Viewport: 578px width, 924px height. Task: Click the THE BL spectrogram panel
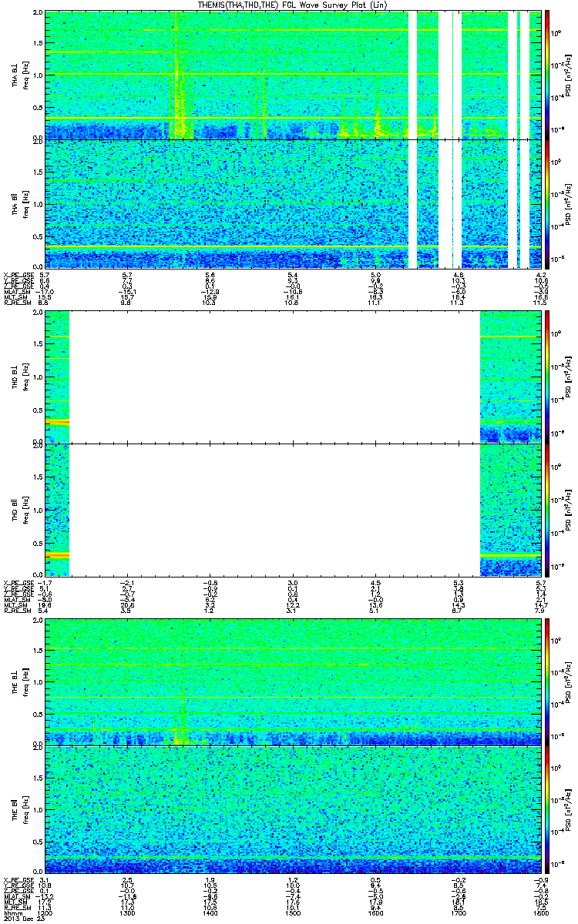[293, 681]
